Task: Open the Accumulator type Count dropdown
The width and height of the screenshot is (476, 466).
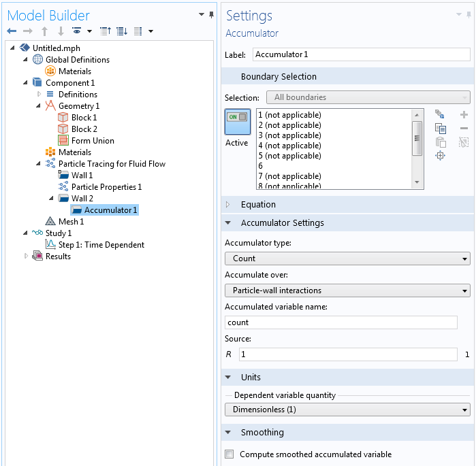Action: pos(347,259)
